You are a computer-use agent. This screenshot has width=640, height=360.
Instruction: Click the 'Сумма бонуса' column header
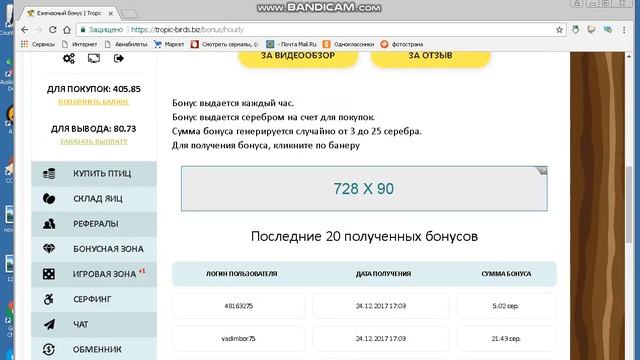pyautogui.click(x=506, y=274)
